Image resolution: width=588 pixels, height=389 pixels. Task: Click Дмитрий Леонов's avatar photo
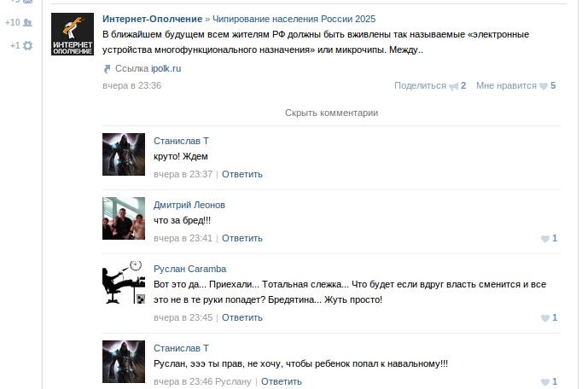[x=124, y=218]
